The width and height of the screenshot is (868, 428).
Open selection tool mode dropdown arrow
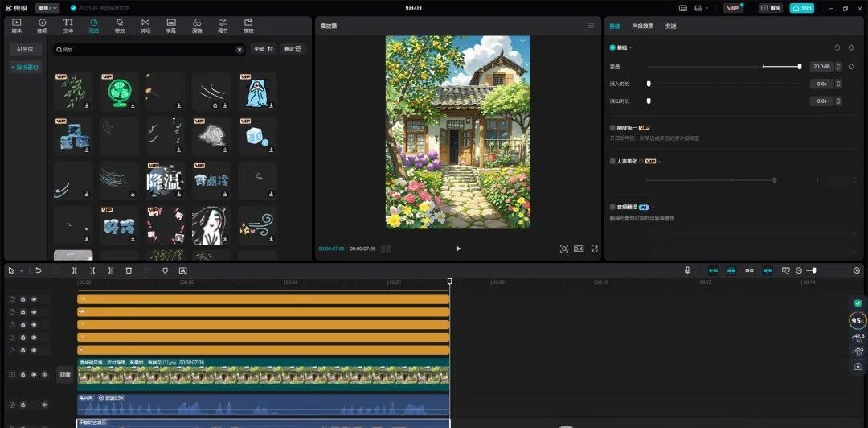coord(21,271)
